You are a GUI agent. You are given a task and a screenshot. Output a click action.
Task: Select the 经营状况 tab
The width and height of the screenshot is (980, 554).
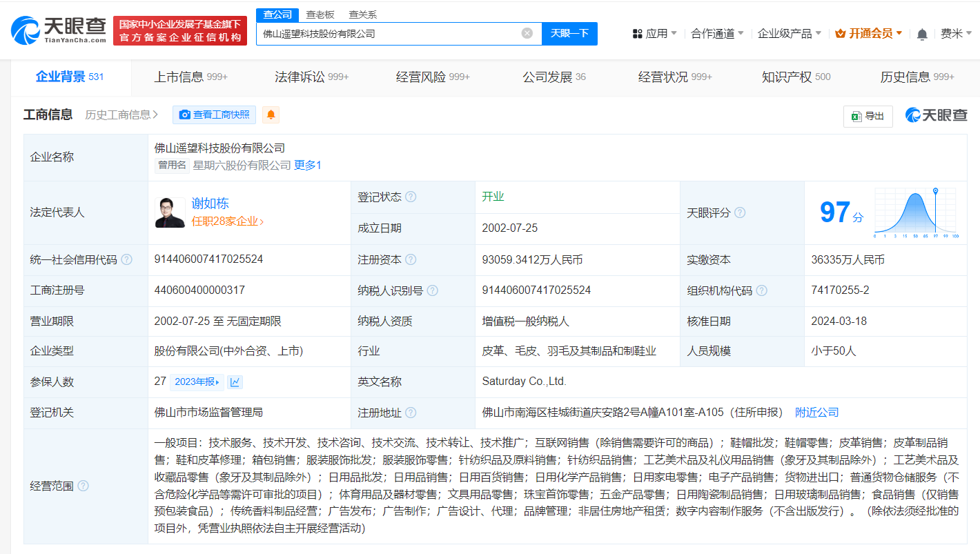(x=675, y=77)
